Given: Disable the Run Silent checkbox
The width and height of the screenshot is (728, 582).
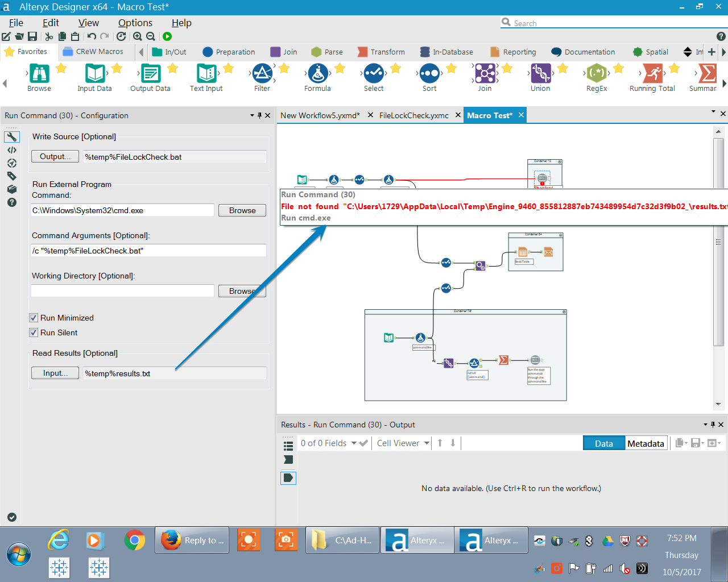Looking at the screenshot, I should pos(33,334).
